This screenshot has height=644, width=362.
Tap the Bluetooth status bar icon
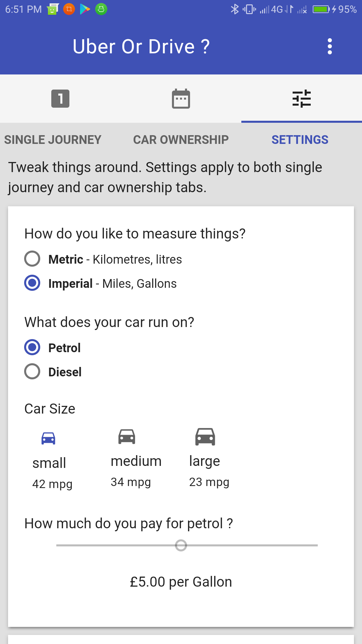235,9
